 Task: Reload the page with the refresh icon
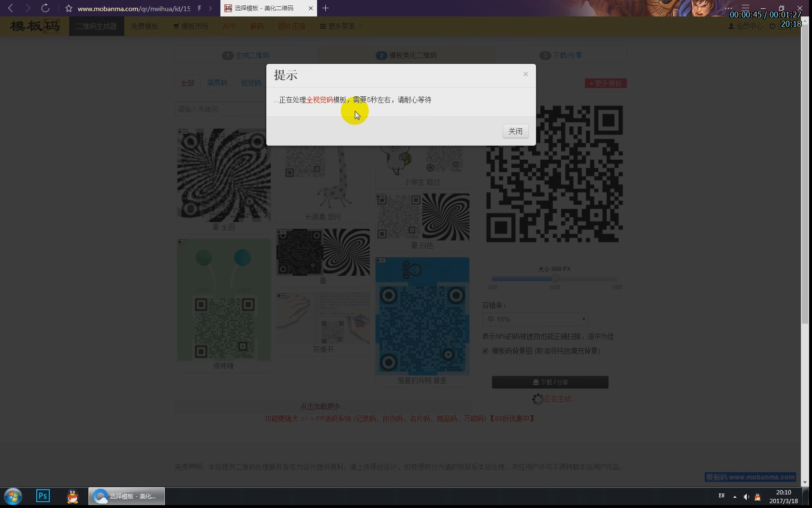click(x=45, y=8)
